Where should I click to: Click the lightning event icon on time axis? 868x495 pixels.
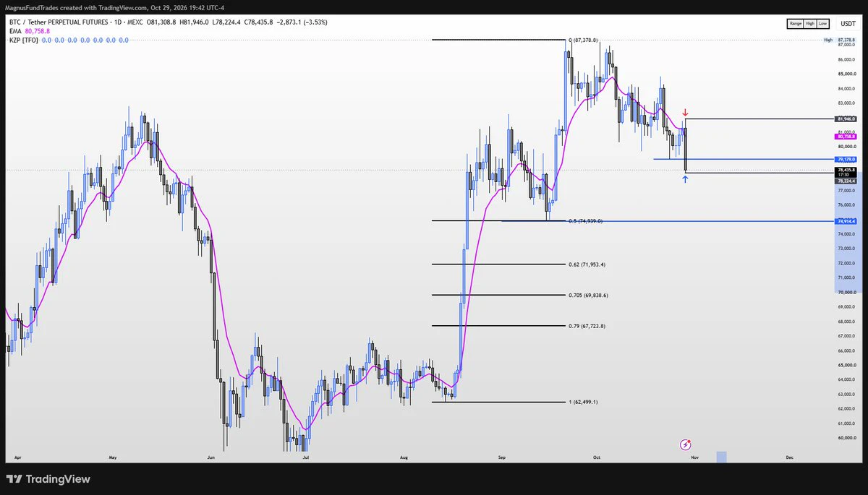(686, 444)
